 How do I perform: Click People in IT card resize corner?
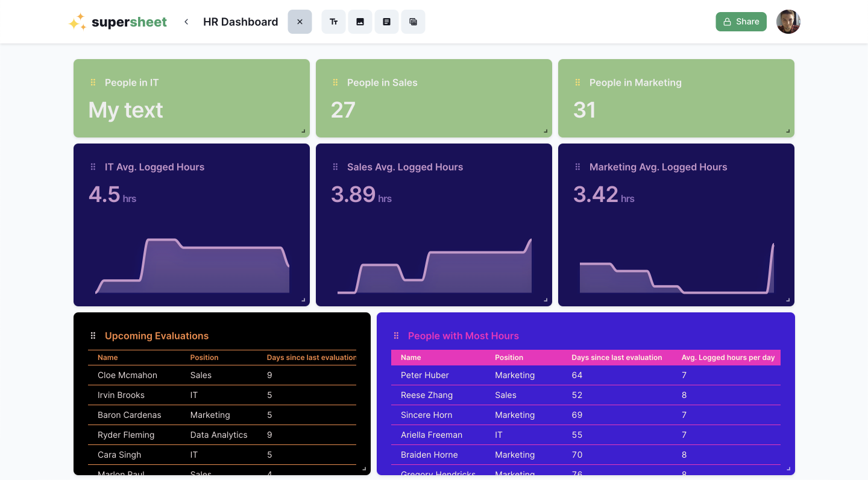pos(303,131)
